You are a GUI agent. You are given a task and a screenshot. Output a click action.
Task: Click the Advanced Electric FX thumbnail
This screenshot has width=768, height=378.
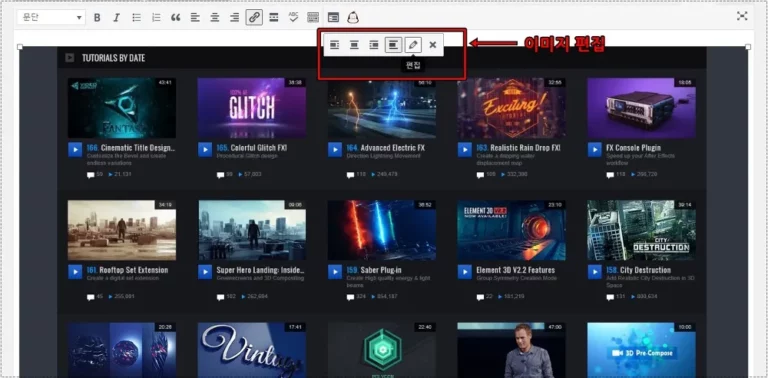(382, 108)
